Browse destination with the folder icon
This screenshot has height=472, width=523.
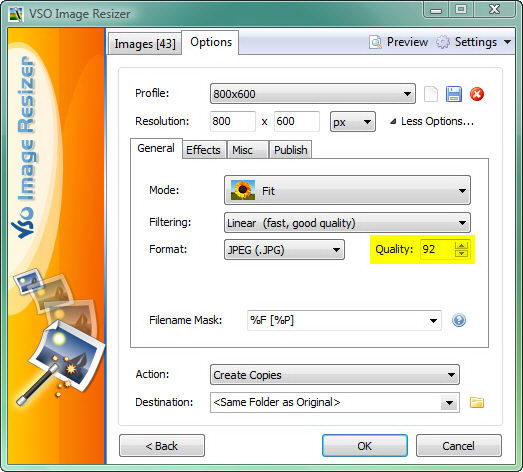tap(477, 402)
